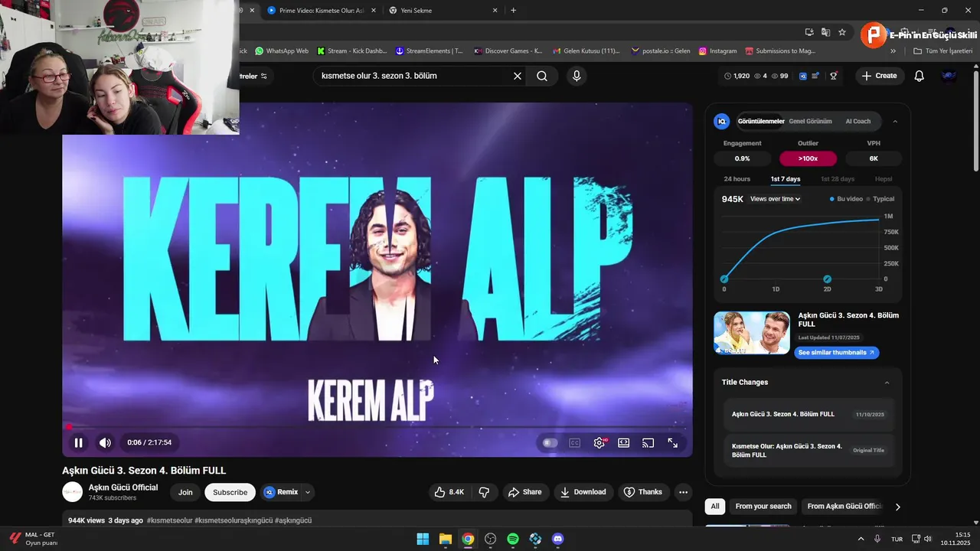
Task: Subscribe to Aşkın Gücü Official
Action: 230,492
